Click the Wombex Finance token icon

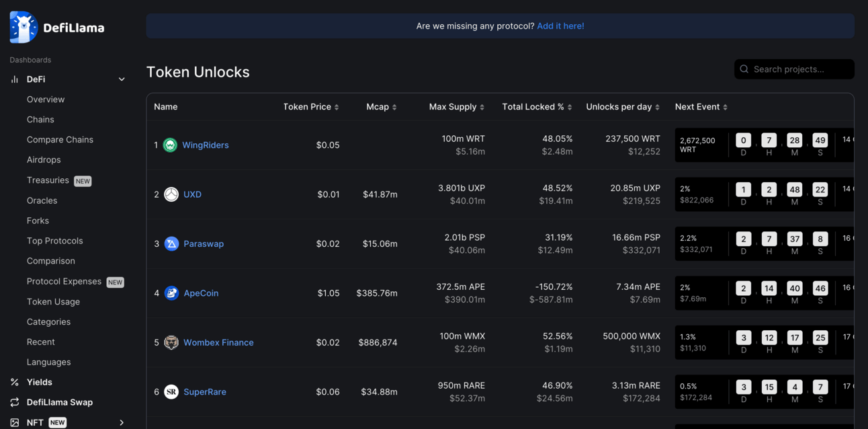click(x=171, y=343)
